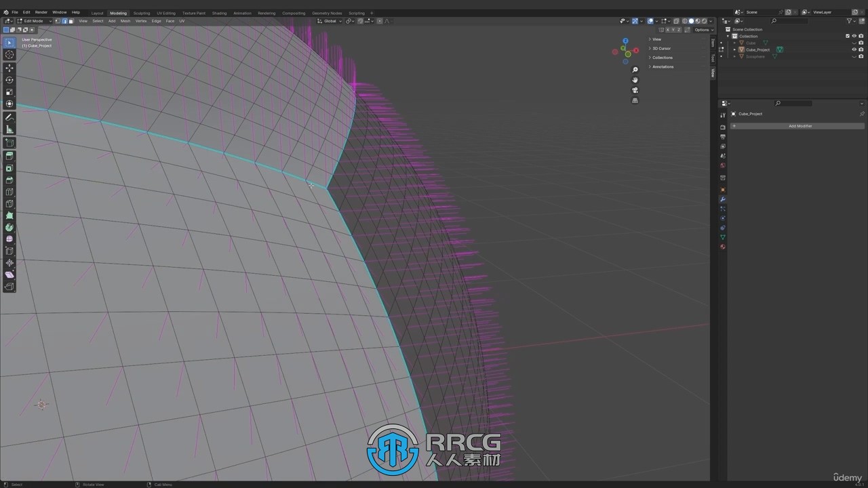Image resolution: width=868 pixels, height=488 pixels.
Task: Open the Render menu
Action: point(41,12)
